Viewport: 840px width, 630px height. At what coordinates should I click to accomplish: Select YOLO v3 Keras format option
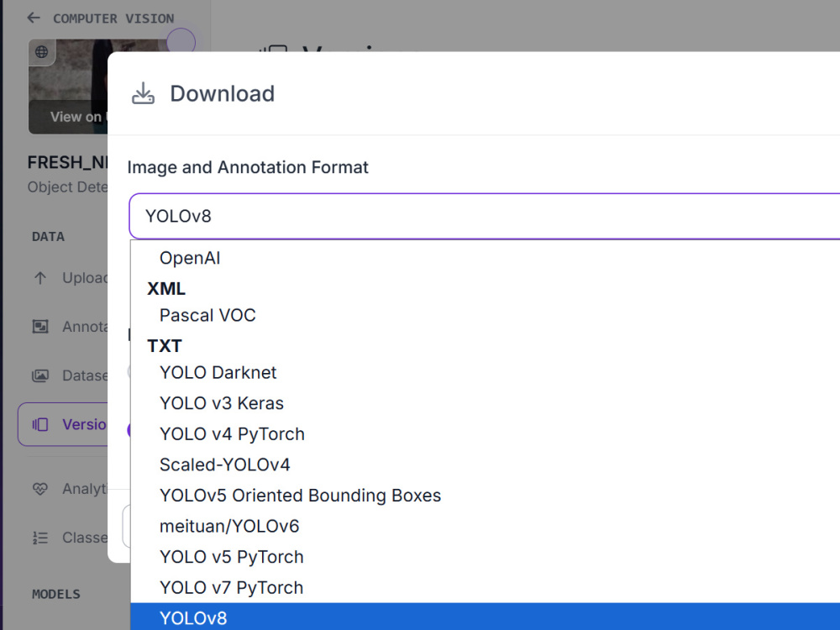pos(486,403)
